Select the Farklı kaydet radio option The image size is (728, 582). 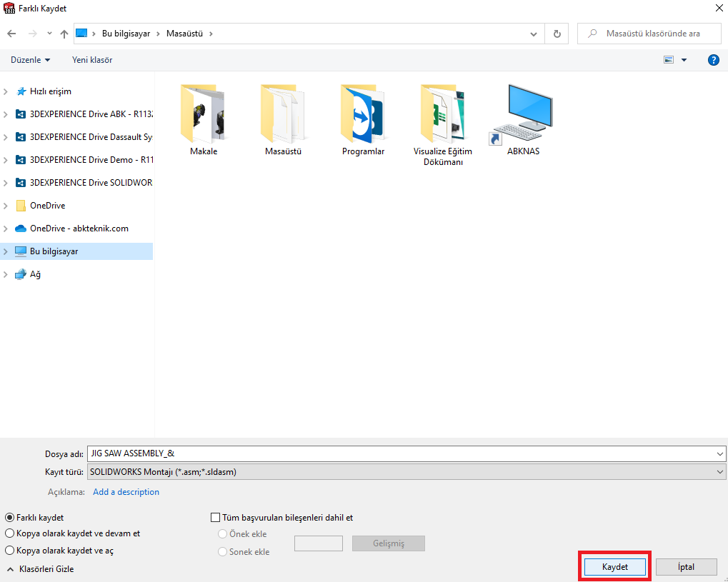tap(9, 518)
